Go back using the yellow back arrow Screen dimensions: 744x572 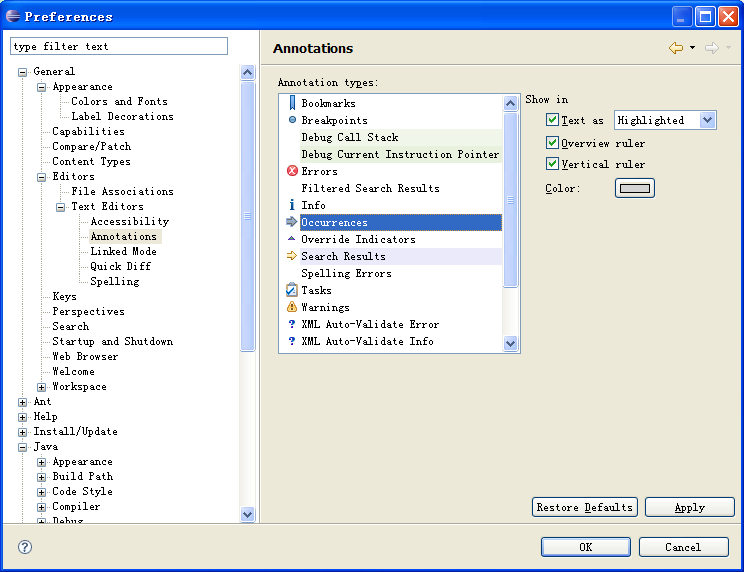(x=676, y=48)
